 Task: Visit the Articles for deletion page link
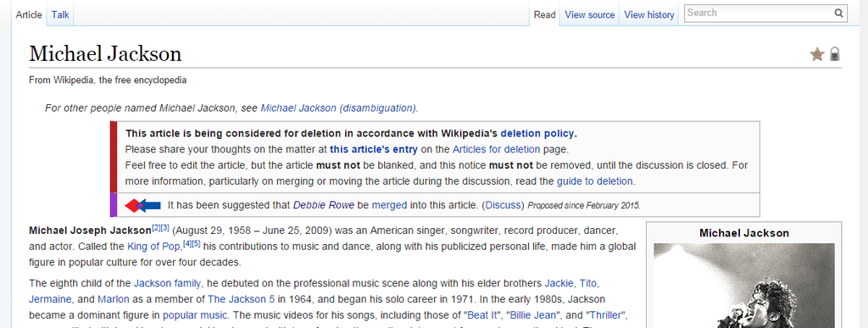click(x=496, y=149)
